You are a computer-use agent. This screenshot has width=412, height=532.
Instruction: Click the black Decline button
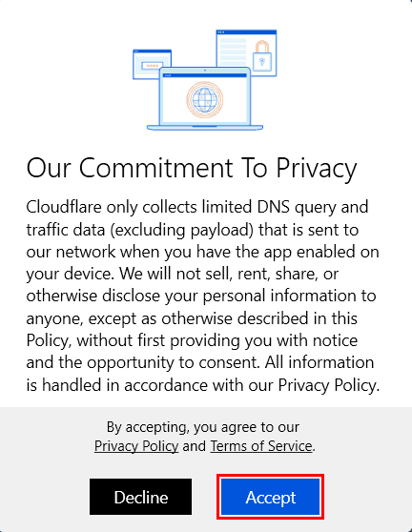pyautogui.click(x=140, y=497)
